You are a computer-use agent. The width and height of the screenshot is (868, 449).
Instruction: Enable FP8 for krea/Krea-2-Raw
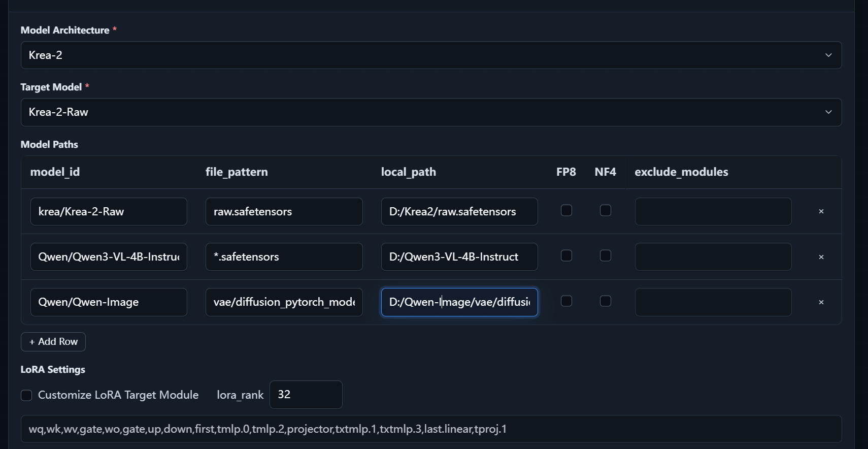(x=566, y=210)
